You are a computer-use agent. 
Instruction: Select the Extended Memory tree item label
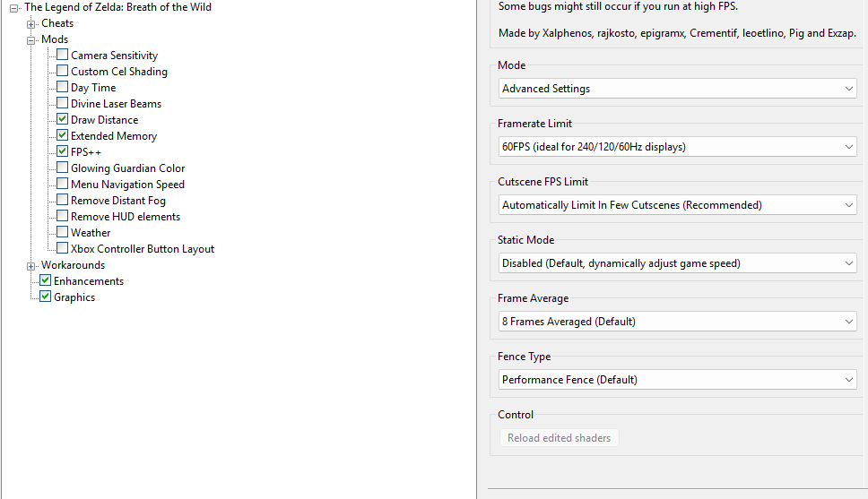click(114, 136)
